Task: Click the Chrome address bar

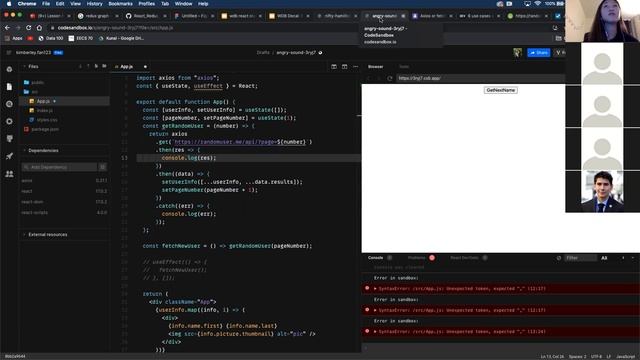Action: (x=300, y=28)
